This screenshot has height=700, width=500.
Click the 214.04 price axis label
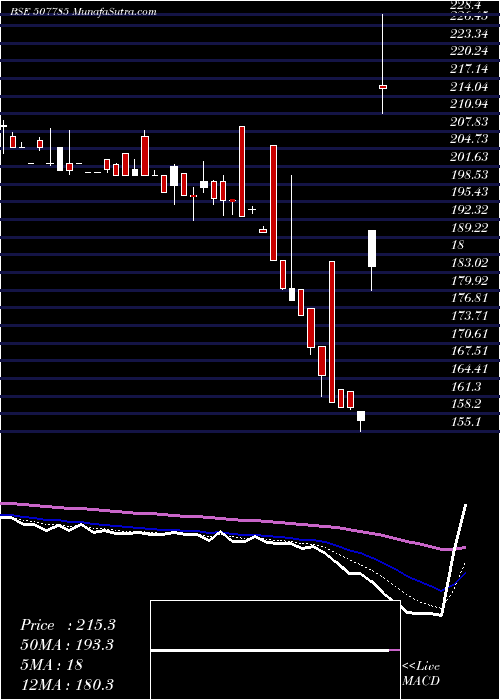click(468, 87)
